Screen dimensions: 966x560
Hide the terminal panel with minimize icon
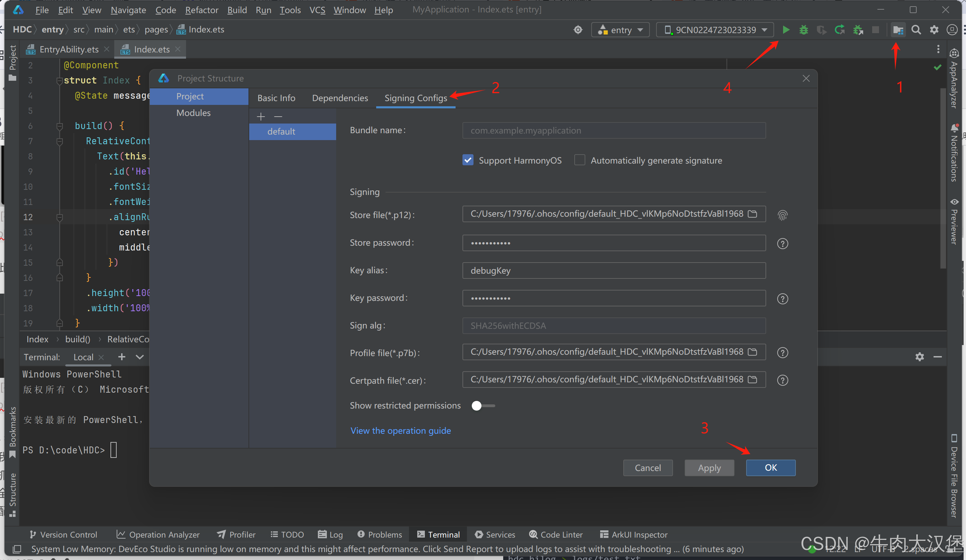tap(938, 357)
